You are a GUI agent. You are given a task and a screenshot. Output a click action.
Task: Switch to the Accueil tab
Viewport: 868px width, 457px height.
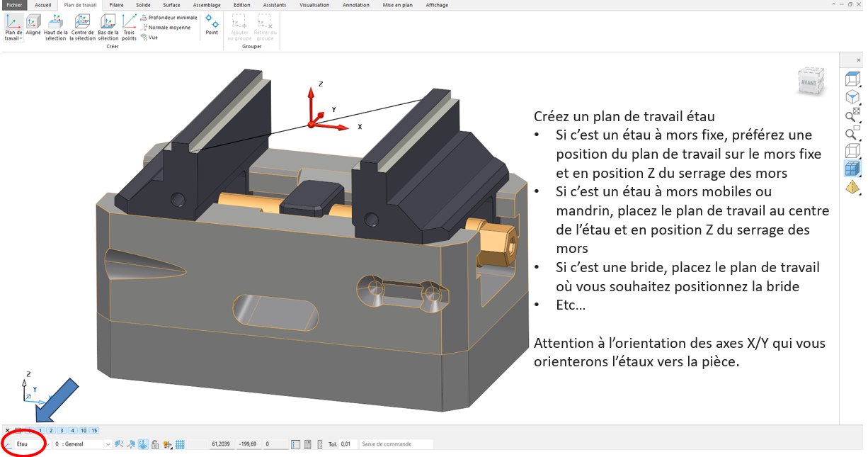(x=42, y=5)
